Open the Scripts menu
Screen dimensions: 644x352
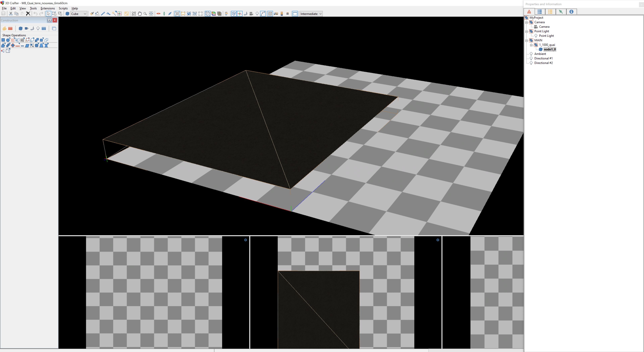[x=63, y=8]
